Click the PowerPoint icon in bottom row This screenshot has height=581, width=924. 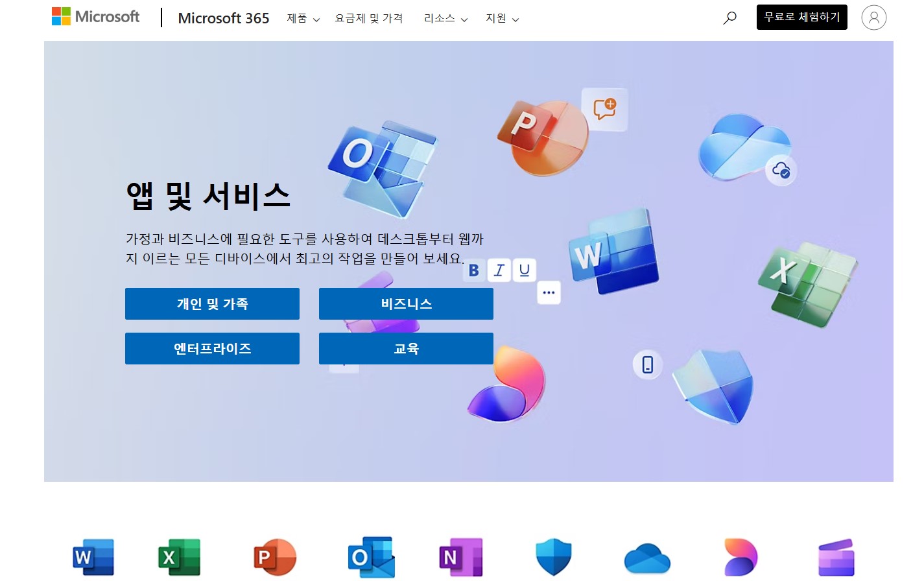[275, 557]
